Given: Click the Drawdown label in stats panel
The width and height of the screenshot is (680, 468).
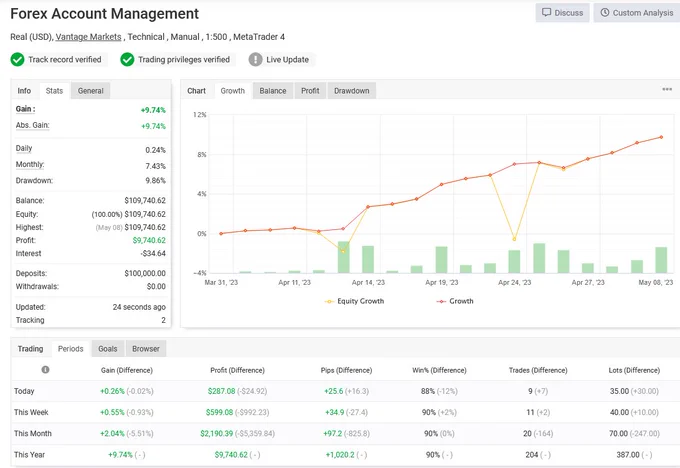Looking at the screenshot, I should pyautogui.click(x=34, y=180).
